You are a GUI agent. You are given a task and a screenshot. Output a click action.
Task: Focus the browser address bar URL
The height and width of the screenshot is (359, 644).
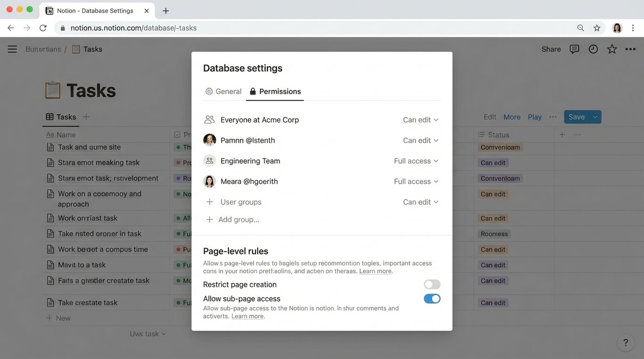133,28
